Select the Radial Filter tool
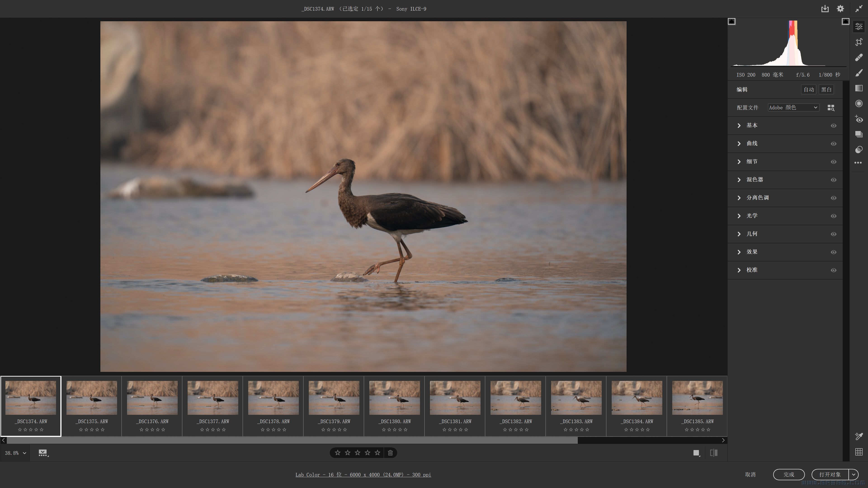This screenshot has width=868, height=488. (859, 103)
